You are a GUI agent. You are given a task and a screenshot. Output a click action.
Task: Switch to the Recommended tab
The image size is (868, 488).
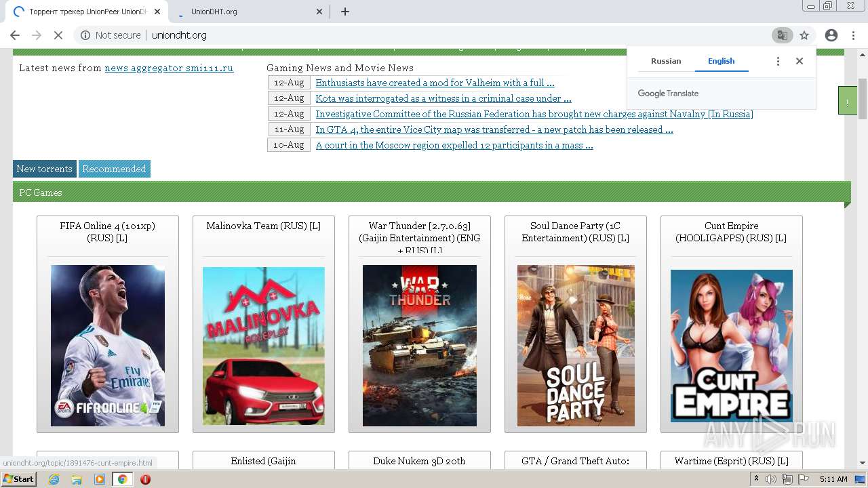(114, 169)
